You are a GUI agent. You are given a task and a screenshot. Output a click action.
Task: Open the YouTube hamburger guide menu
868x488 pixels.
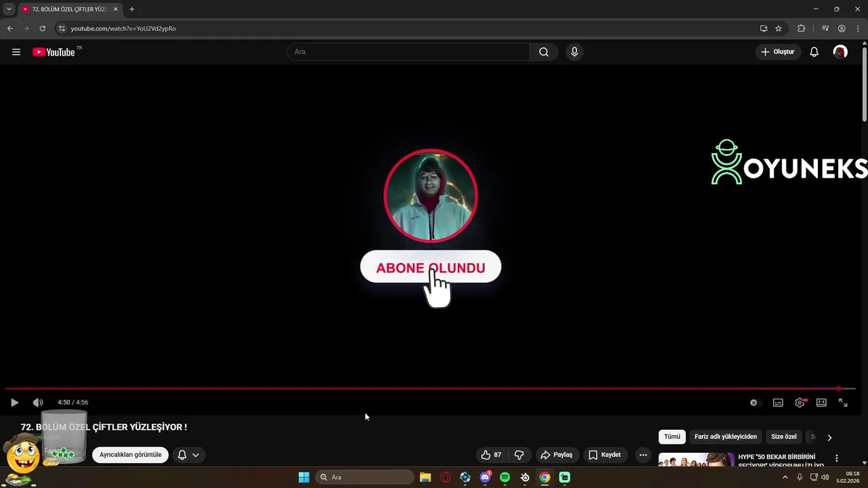pos(16,52)
